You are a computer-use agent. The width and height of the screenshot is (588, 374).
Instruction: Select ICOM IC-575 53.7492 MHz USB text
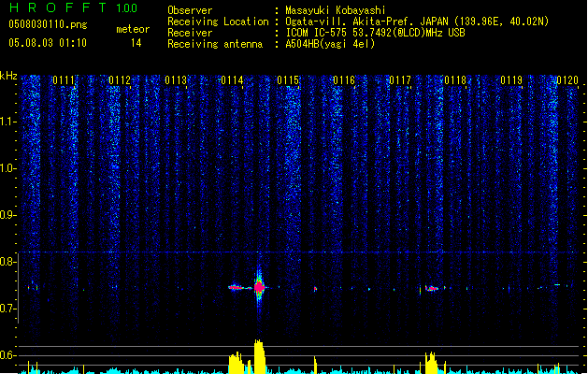pyautogui.click(x=375, y=33)
